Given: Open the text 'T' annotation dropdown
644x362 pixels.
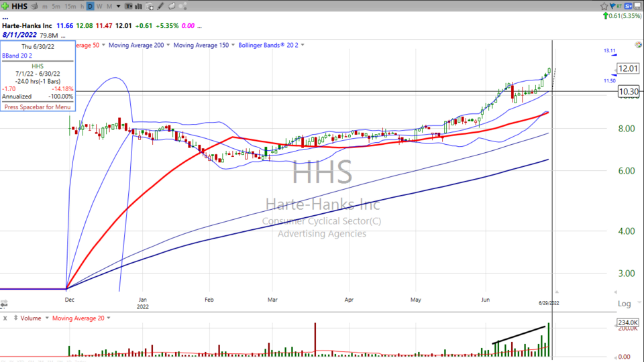Looking at the screenshot, I should (129, 6).
